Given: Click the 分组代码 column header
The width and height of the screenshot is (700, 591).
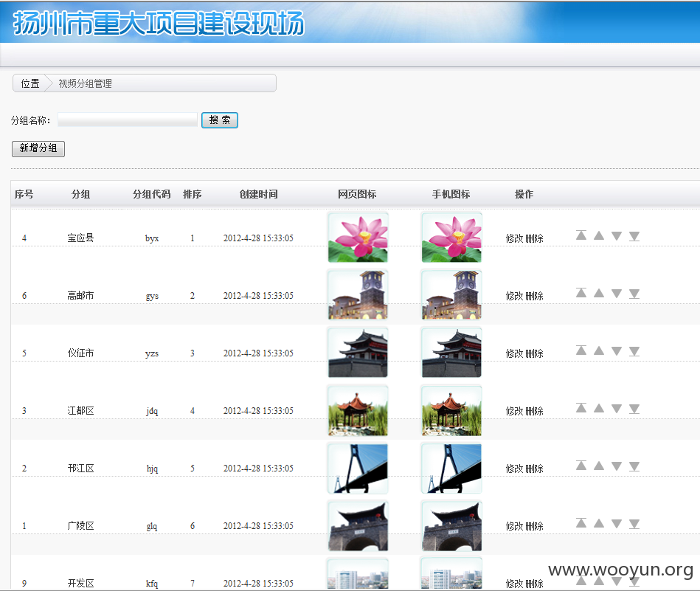Looking at the screenshot, I should tap(152, 194).
